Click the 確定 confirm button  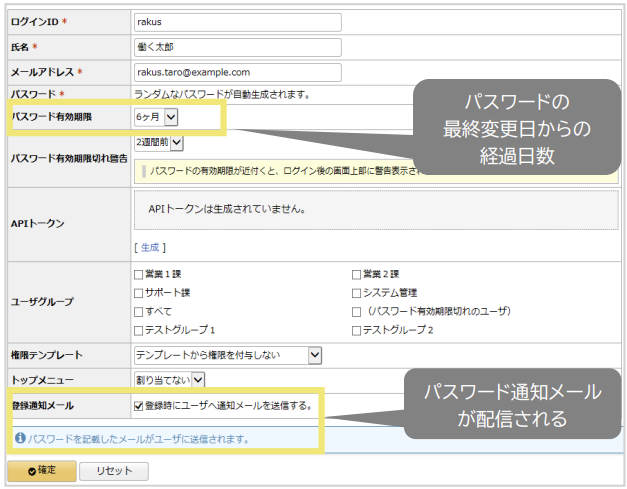(x=40, y=471)
